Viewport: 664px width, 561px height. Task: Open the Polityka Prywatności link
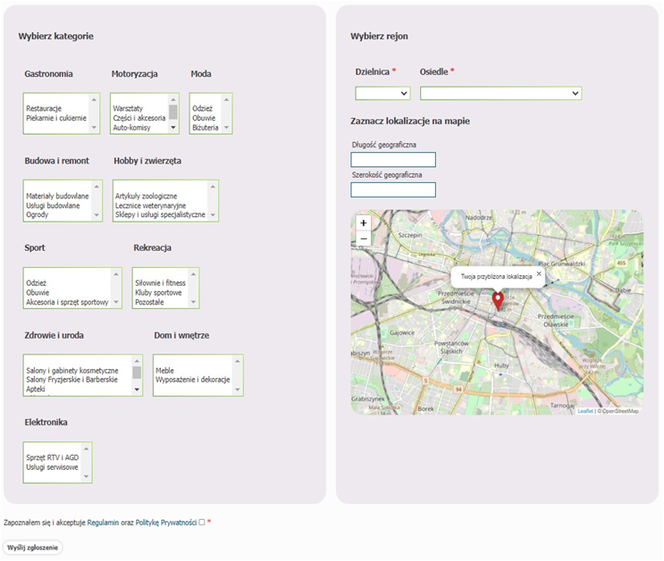point(166,522)
